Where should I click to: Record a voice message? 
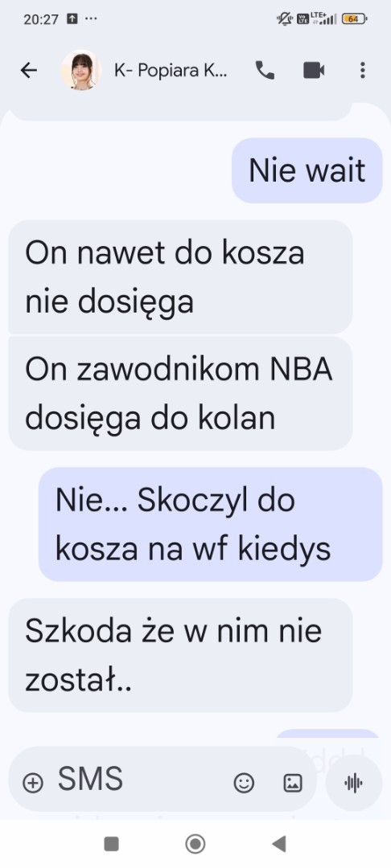coord(353,783)
